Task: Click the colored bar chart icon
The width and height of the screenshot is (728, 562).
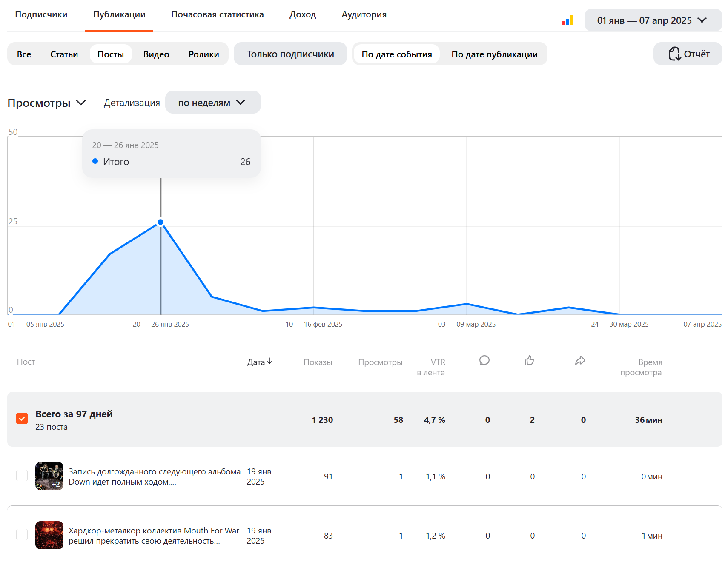Action: click(567, 20)
